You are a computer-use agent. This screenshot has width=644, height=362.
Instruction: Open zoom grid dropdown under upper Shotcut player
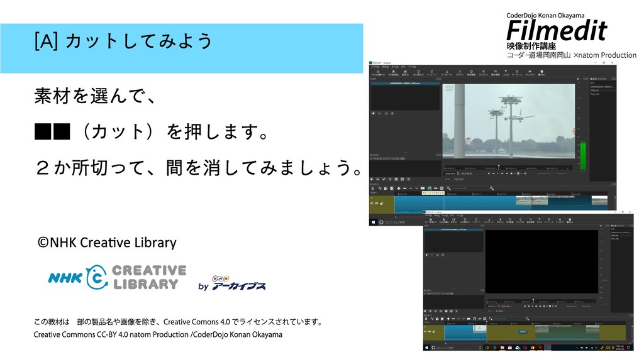click(518, 173)
